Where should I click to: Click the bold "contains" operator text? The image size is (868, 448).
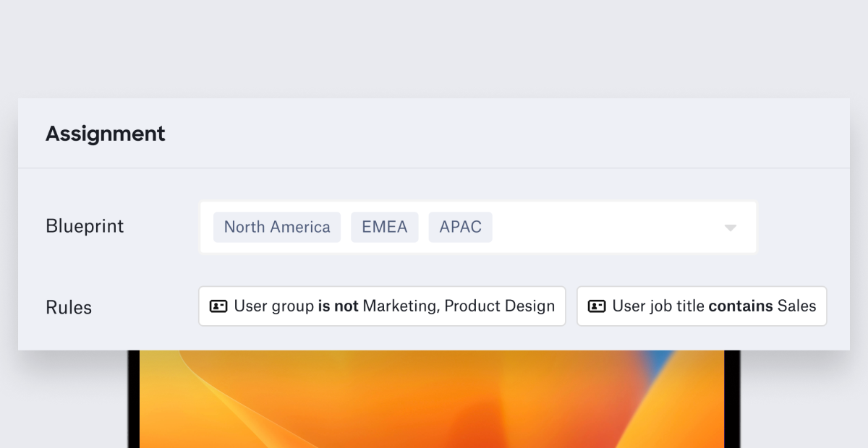click(x=741, y=306)
